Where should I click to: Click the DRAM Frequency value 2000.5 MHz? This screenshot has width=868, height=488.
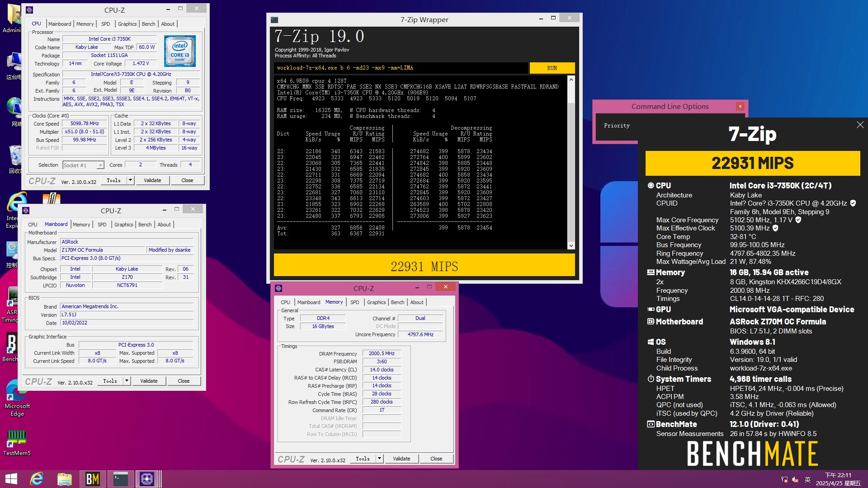[x=382, y=353]
